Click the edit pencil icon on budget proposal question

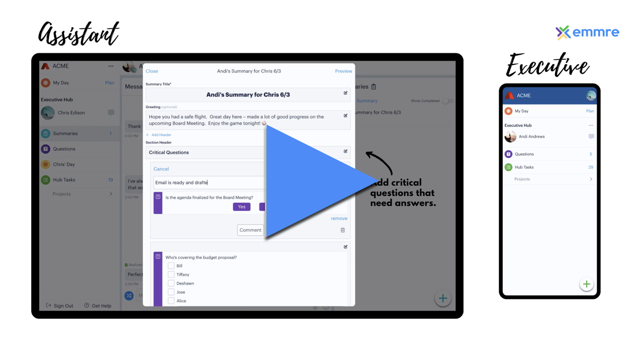pyautogui.click(x=345, y=247)
